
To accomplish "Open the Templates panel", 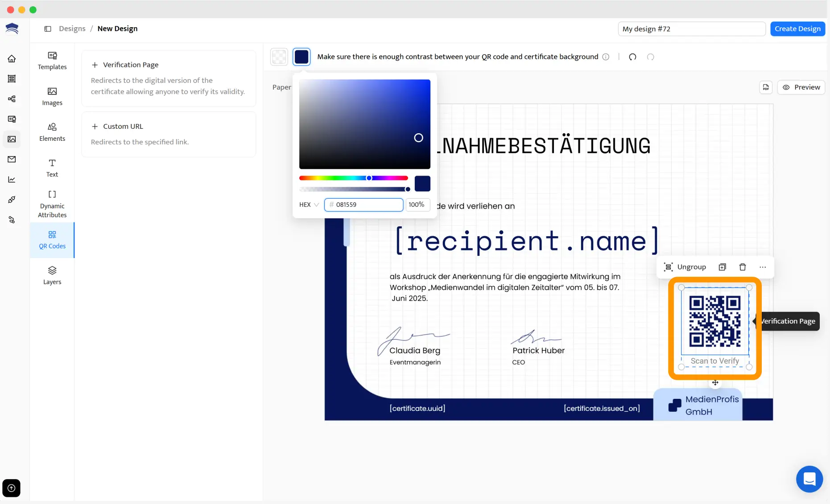I will pos(52,61).
